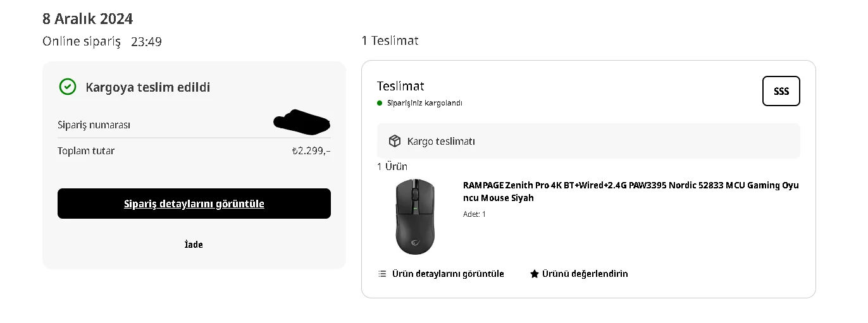The height and width of the screenshot is (323, 868).
Task: Open the Ürün detaylarını görüntüle link
Action: 448,274
